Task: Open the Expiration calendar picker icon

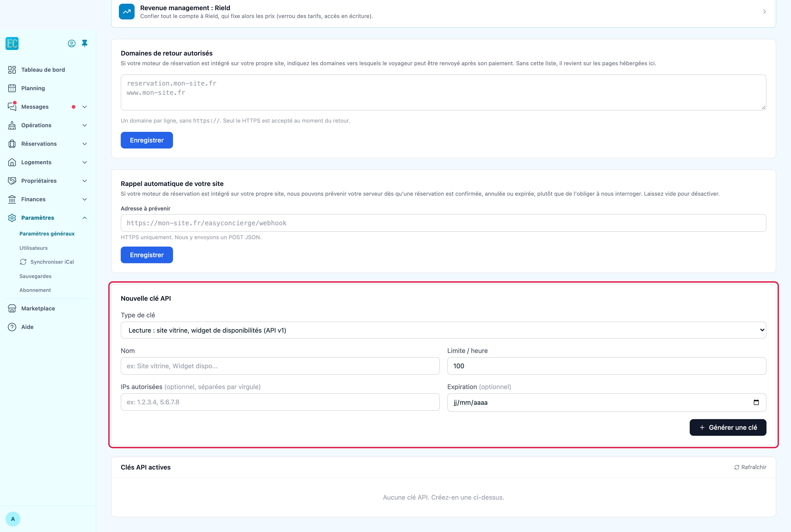Action: point(756,402)
